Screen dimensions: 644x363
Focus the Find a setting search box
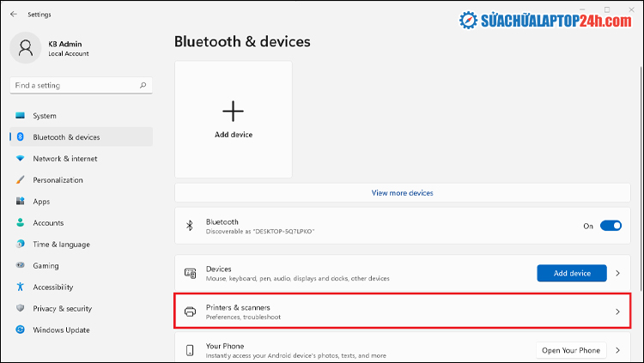(x=81, y=86)
